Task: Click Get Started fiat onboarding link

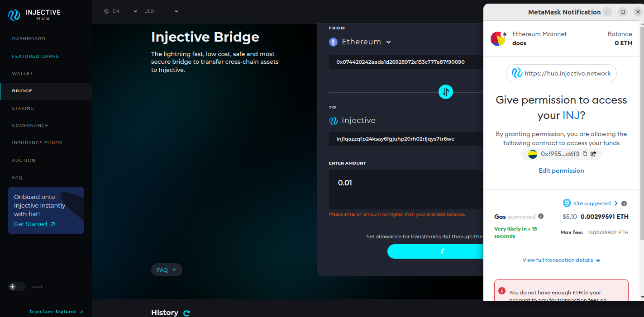Action: 34,224
